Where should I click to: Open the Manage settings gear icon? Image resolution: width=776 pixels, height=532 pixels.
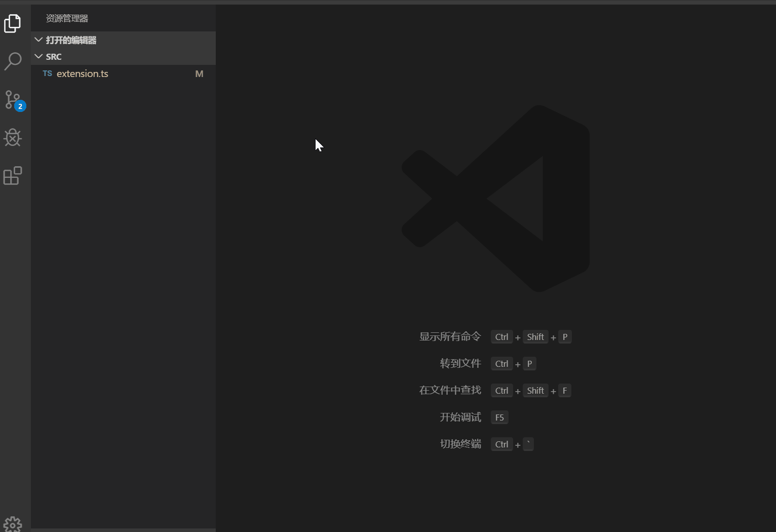13,524
